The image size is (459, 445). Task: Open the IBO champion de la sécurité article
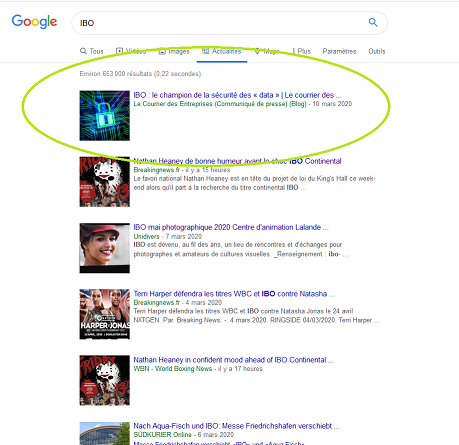pos(237,95)
